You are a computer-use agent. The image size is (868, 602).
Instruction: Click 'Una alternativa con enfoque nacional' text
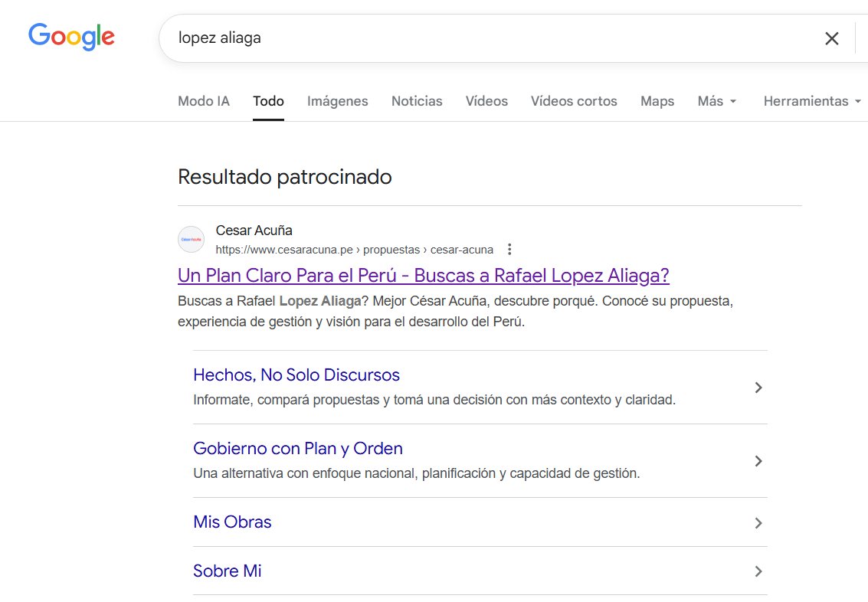[x=416, y=473]
